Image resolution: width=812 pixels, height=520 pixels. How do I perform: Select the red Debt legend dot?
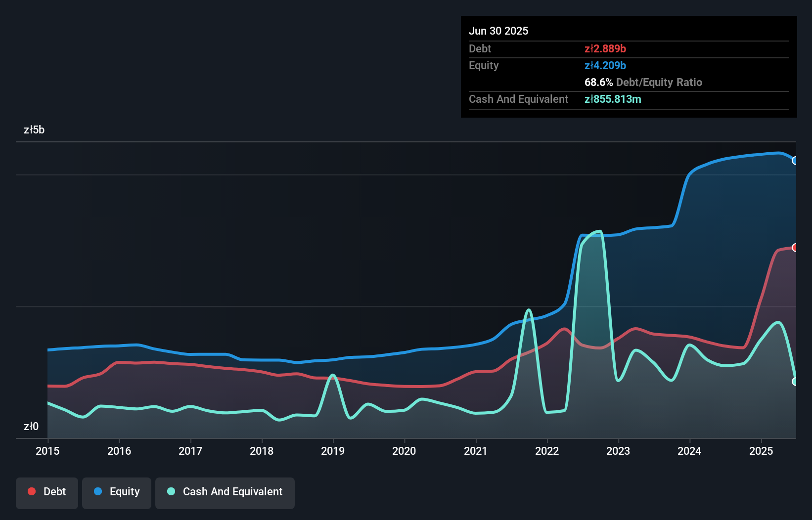[31, 492]
